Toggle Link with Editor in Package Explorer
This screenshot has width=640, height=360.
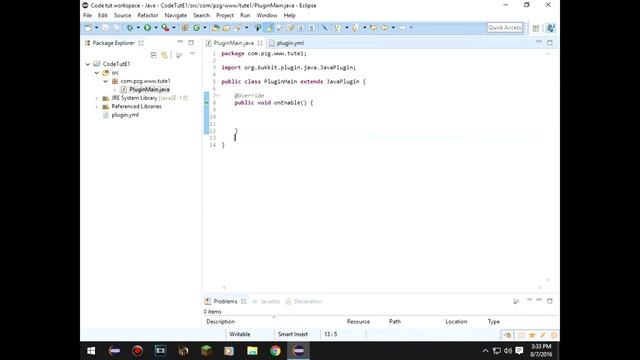click(x=164, y=55)
